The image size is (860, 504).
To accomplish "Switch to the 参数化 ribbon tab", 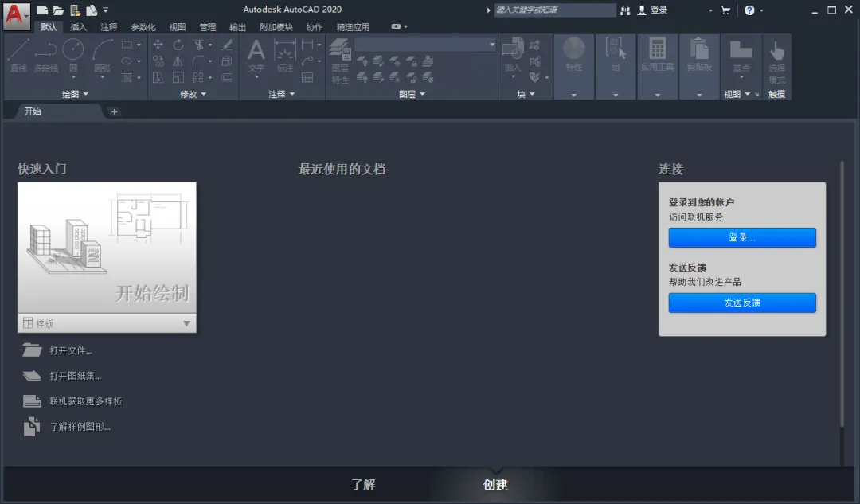I will [143, 27].
